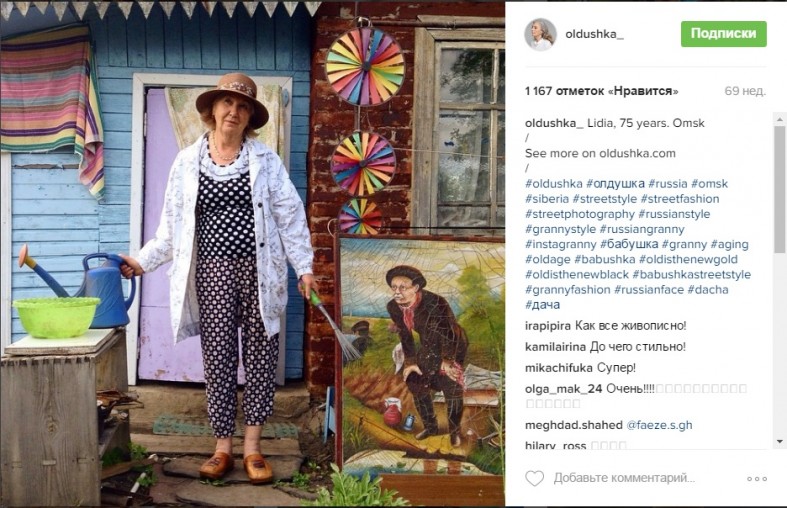Click the green Подписки button

(723, 34)
